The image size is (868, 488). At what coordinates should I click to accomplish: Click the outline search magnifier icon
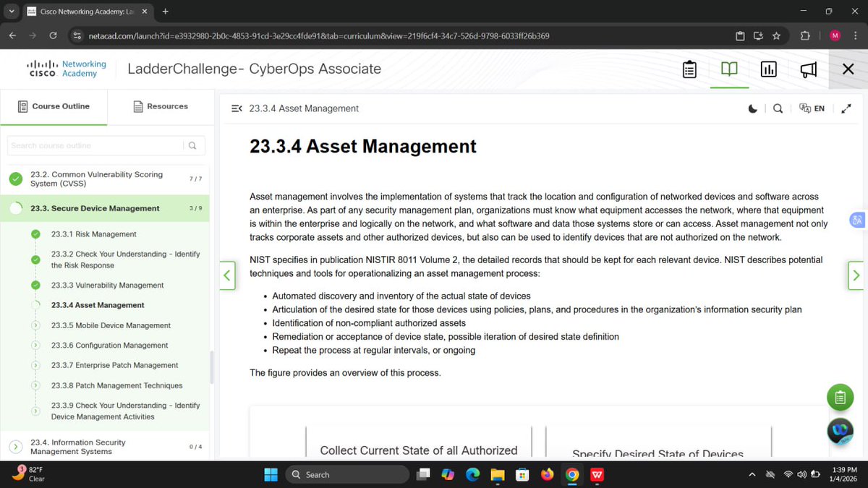pos(192,145)
